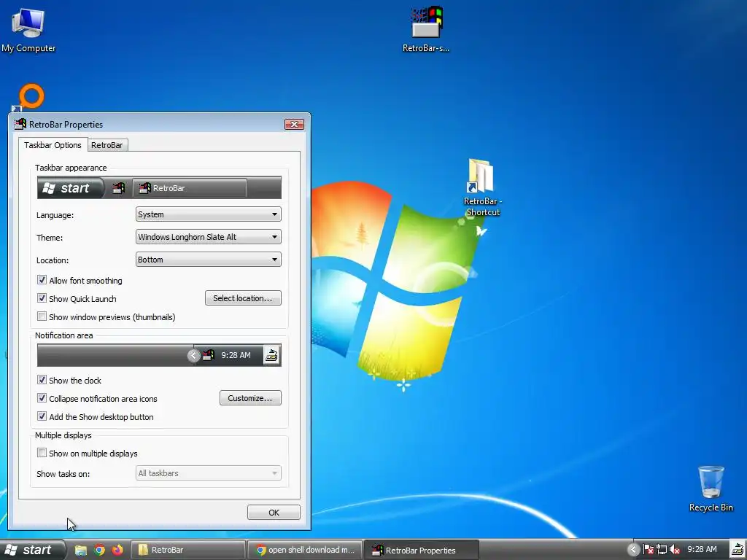Click the 9:28 AM clock in the notification preview
Viewport: 747px width, 560px height.
pos(236,355)
